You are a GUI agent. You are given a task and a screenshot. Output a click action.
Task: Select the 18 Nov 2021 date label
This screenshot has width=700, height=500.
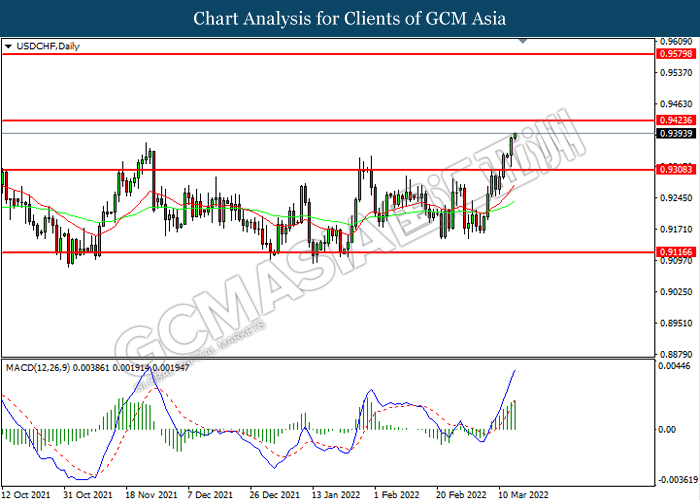coord(151,495)
